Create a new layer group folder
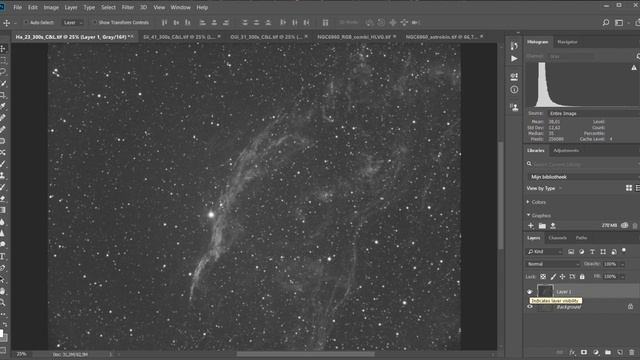This screenshot has height=360, width=640. pyautogui.click(x=608, y=352)
